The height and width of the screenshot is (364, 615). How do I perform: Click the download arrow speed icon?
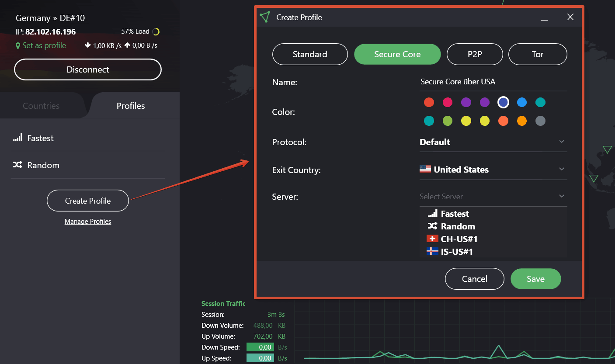tap(88, 45)
